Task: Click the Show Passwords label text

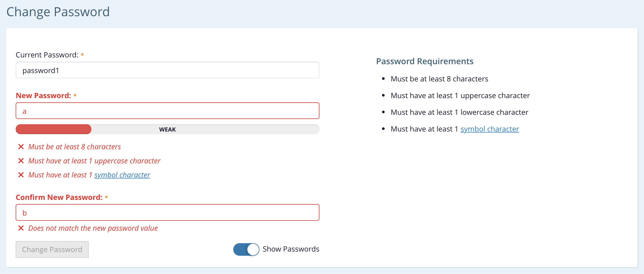Action: pyautogui.click(x=291, y=249)
